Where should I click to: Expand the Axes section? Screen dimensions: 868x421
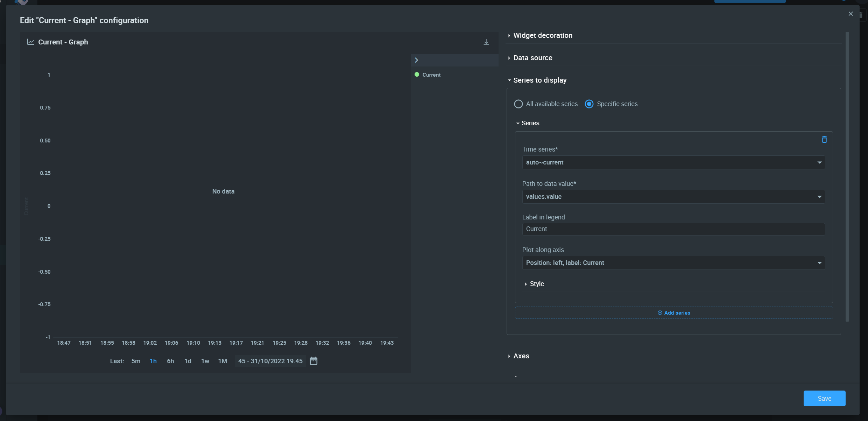pos(518,356)
